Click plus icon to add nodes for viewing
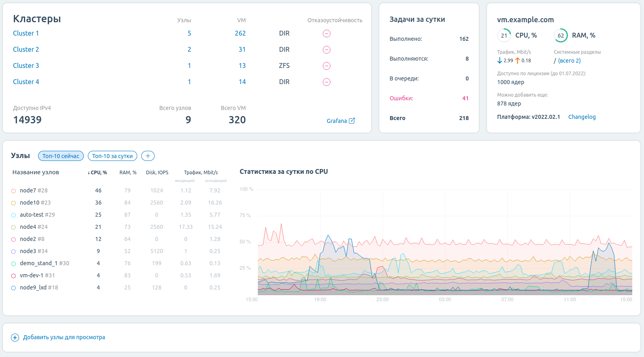644x357 pixels. [15, 338]
